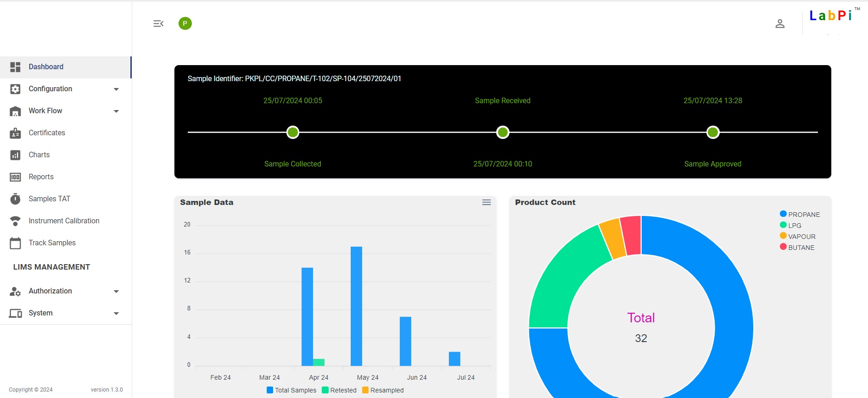Click the Samples TAT stopwatch icon
This screenshot has width=868, height=398.
[15, 199]
